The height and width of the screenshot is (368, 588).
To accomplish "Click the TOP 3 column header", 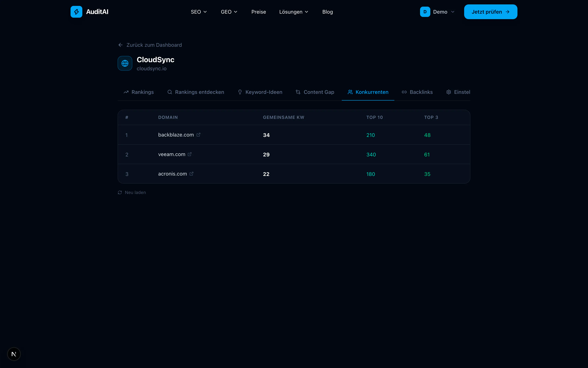I will tap(431, 117).
